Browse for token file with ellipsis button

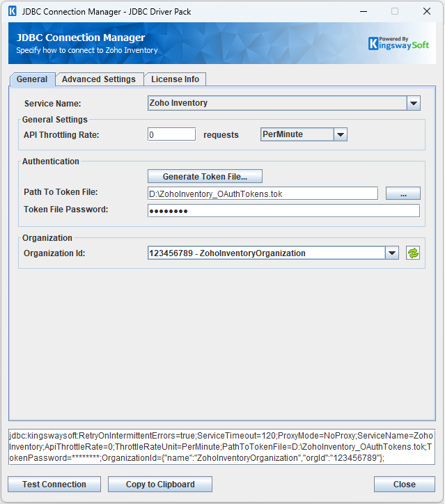[x=403, y=194]
